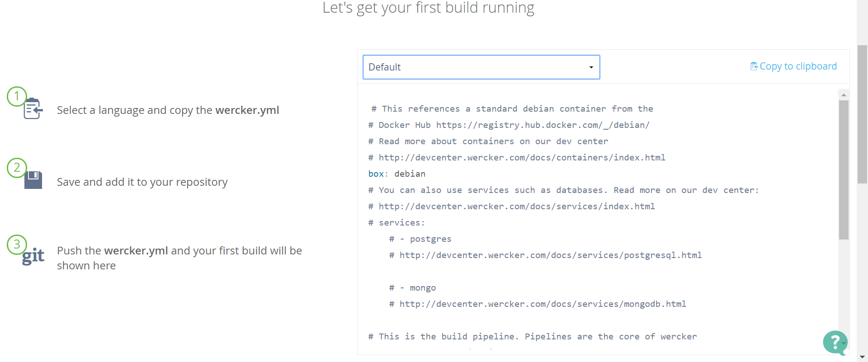
Task: Click the page scrollbar thumb at far right
Action: (x=862, y=113)
